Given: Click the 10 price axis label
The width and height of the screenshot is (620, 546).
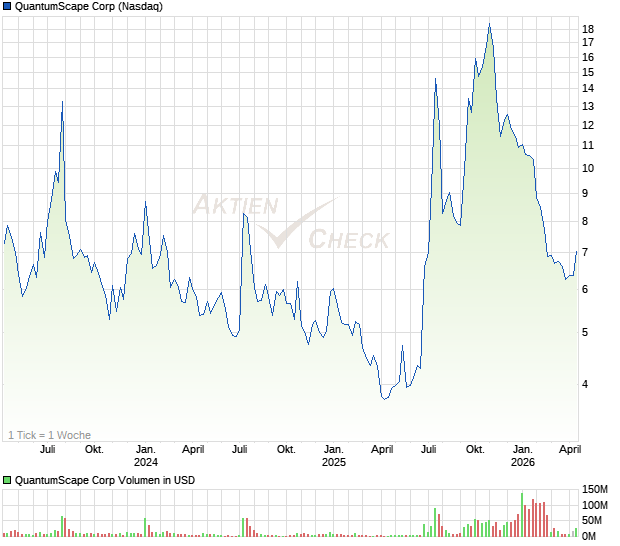Looking at the screenshot, I should coord(589,168).
